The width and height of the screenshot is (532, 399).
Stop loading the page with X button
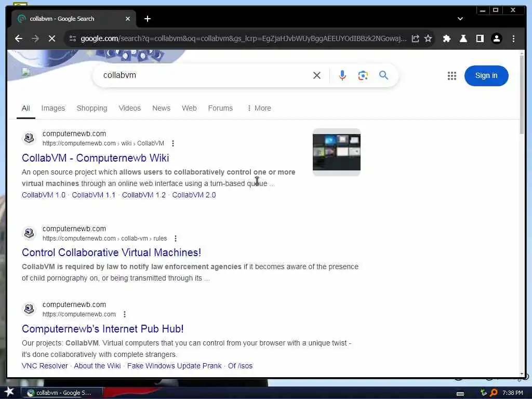tap(52, 38)
